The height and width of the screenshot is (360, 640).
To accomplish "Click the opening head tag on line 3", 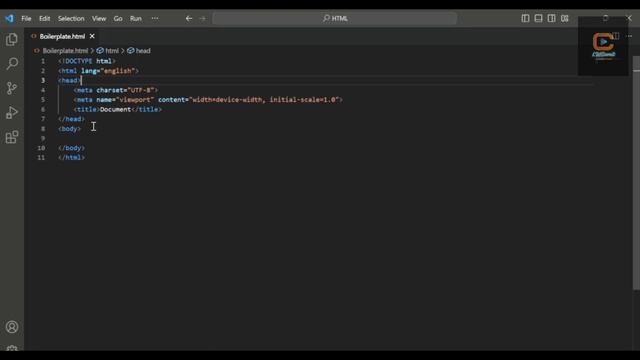I will pyautogui.click(x=69, y=80).
